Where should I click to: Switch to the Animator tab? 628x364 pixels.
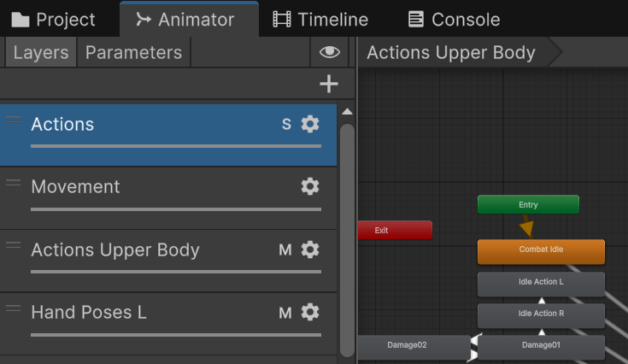189,19
